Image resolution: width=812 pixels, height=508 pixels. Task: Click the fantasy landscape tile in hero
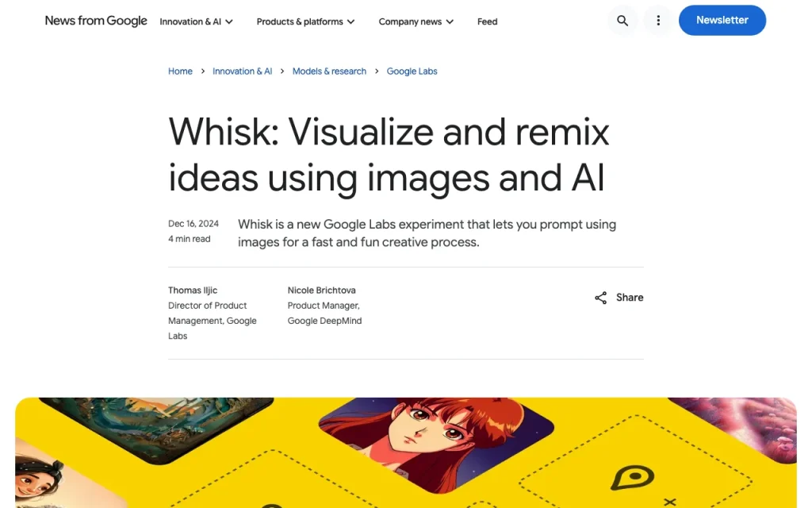[x=156, y=428]
